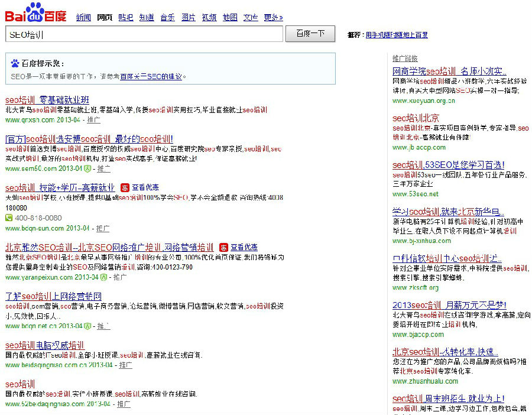Click the paw icon in 百度提示您 box
The height and width of the screenshot is (415, 532).
(x=15, y=63)
